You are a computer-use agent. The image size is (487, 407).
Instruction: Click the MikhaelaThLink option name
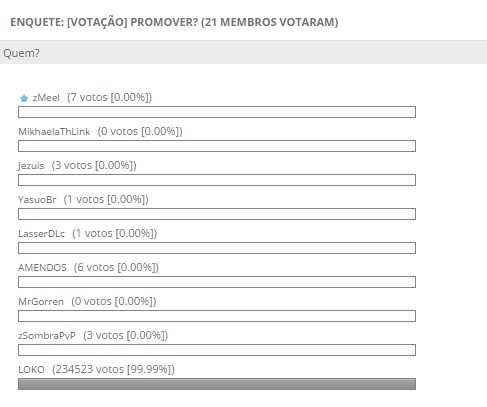coord(54,132)
